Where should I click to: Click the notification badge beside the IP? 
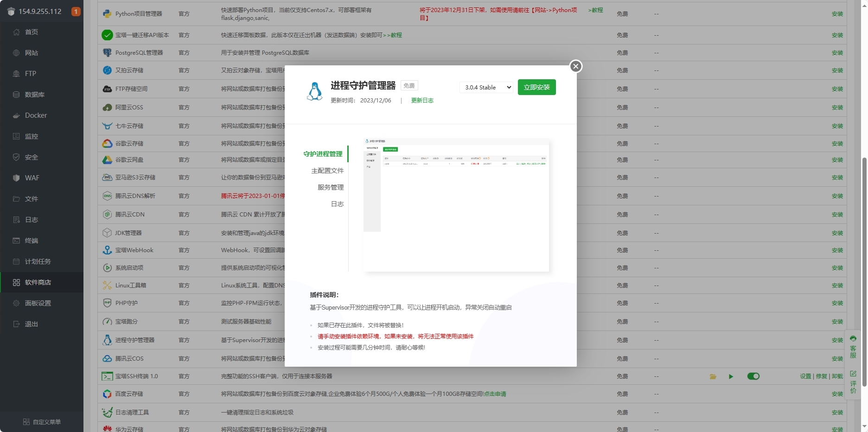pos(76,12)
